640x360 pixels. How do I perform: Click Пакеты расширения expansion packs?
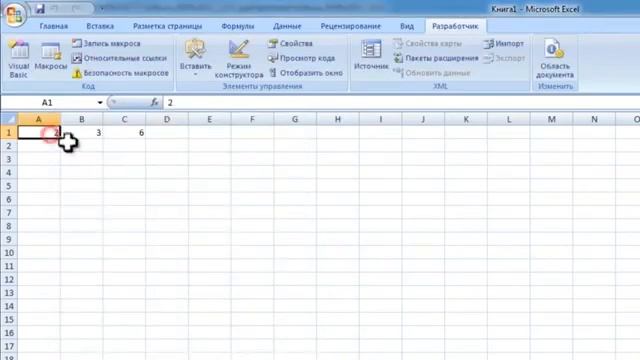[x=436, y=58]
